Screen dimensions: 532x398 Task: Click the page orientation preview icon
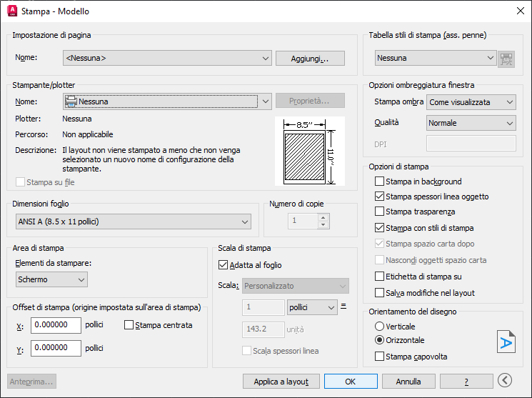coord(506,342)
